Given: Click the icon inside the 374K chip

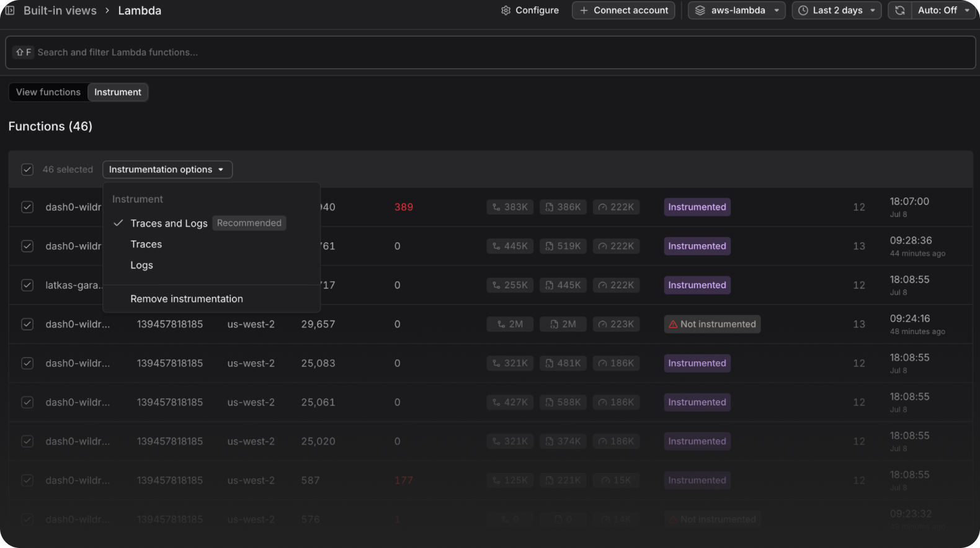Looking at the screenshot, I should [x=549, y=441].
